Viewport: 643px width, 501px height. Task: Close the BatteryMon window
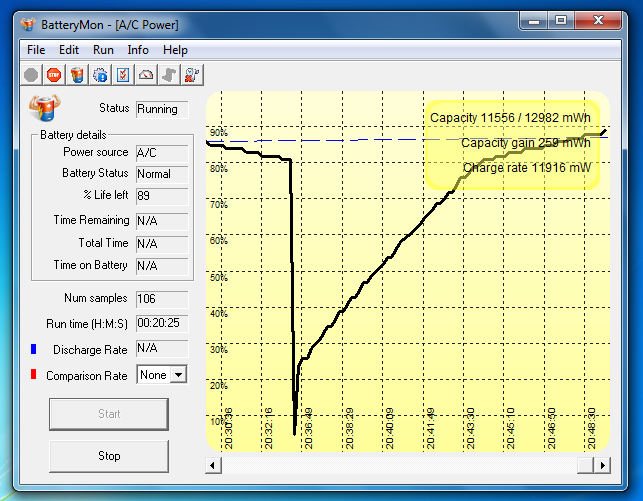(598, 20)
